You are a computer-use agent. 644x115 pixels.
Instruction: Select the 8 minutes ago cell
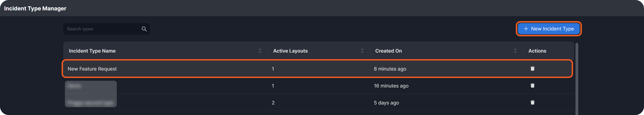390,69
